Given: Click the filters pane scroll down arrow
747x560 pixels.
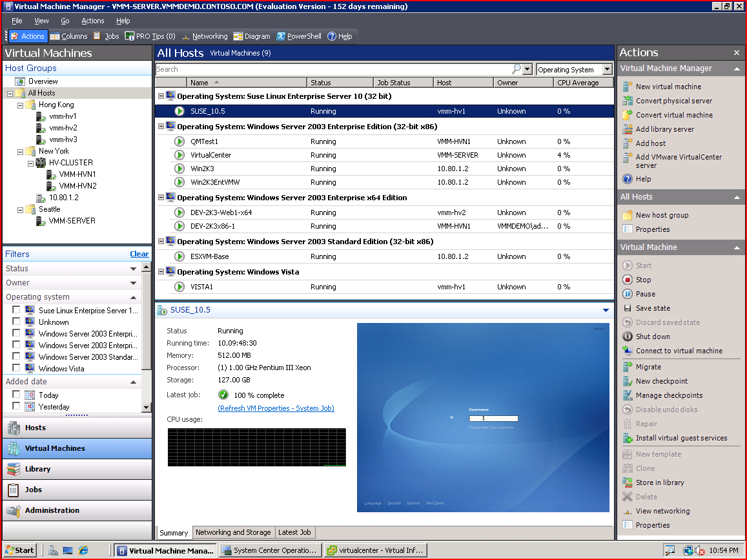Looking at the screenshot, I should [147, 408].
